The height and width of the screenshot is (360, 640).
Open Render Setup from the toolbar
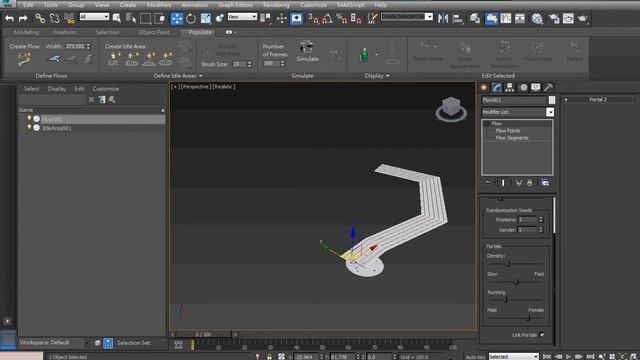click(554, 18)
